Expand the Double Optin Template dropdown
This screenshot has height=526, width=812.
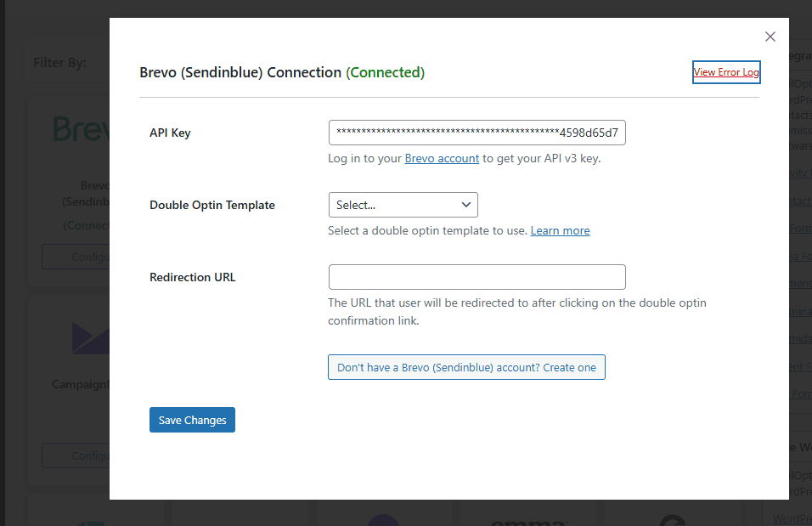[403, 206]
